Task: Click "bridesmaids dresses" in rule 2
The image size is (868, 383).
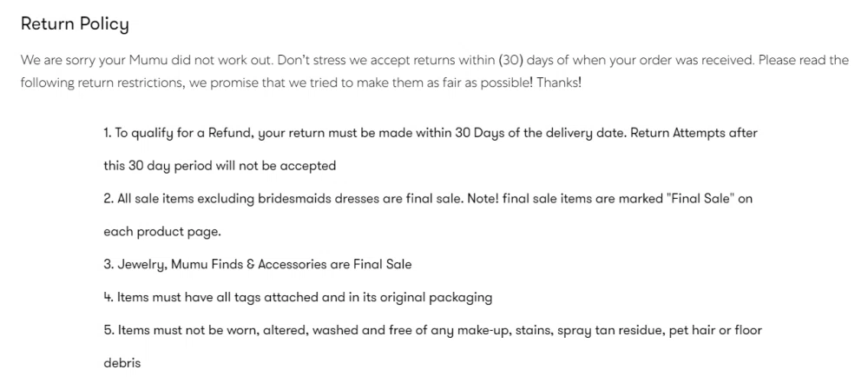Action: point(317,198)
